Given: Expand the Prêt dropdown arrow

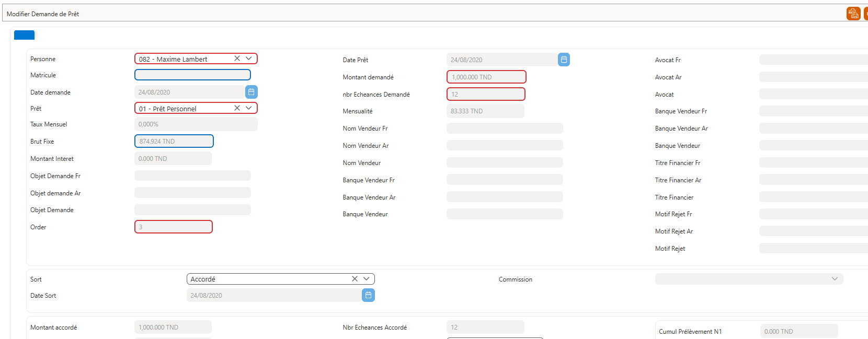Looking at the screenshot, I should (249, 108).
